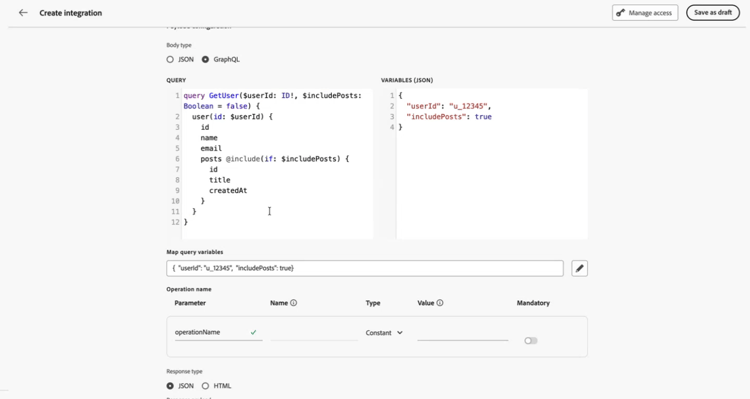
Task: Click the 'posts @include' line in query
Action: (275, 159)
